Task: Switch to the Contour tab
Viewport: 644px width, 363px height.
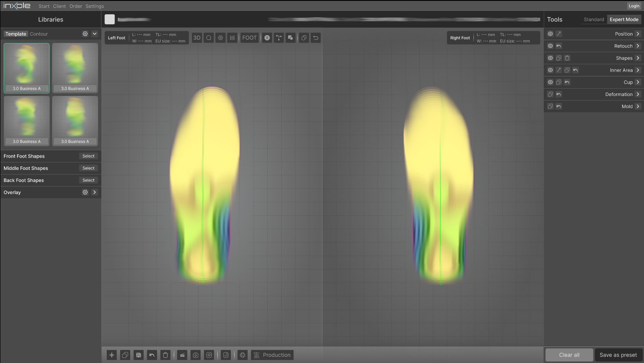Action: click(x=39, y=34)
